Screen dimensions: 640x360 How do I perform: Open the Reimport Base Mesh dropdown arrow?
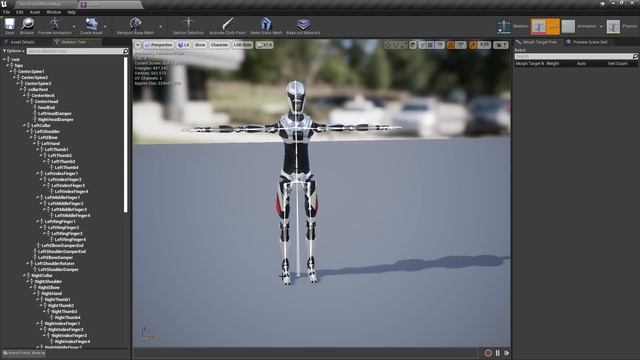click(x=160, y=27)
